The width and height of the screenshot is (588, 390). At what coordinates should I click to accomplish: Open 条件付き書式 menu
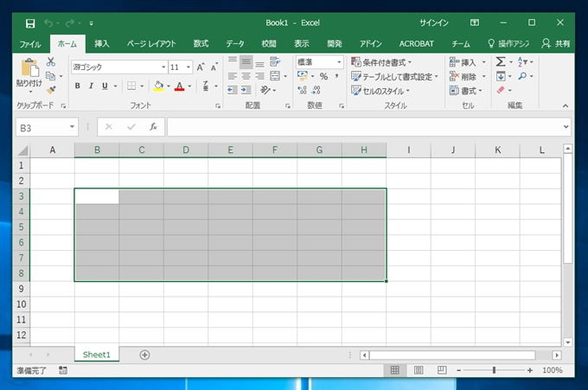click(381, 62)
